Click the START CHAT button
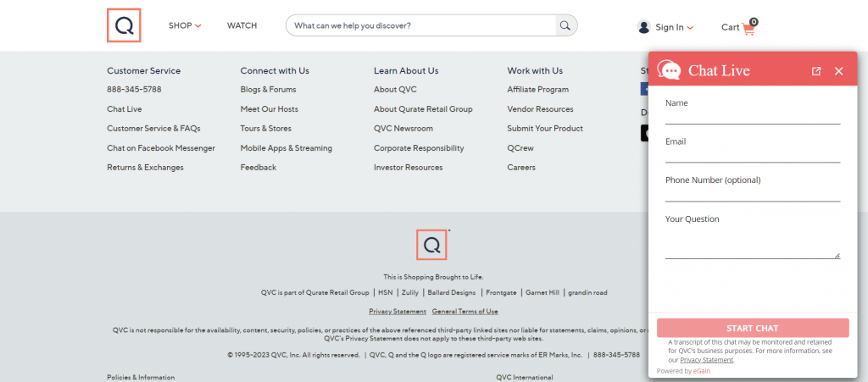Viewport: 868px width, 382px height. point(753,328)
